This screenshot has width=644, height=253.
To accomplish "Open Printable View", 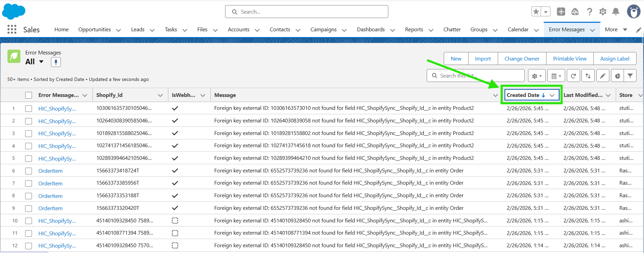I will pyautogui.click(x=570, y=58).
